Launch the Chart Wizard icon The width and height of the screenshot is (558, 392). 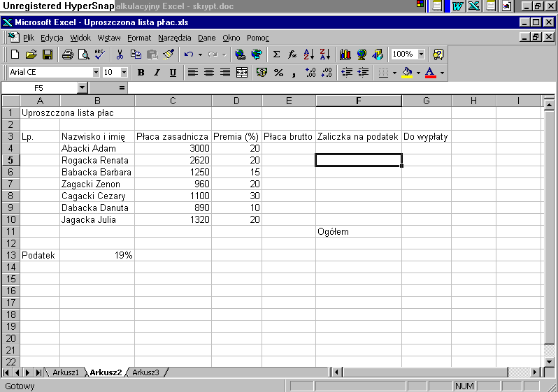(345, 55)
